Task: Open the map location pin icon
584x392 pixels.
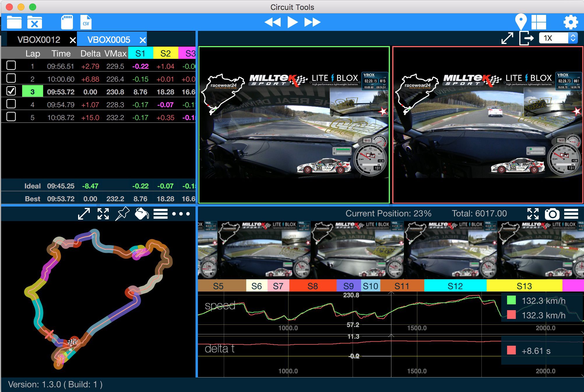Action: click(x=521, y=22)
